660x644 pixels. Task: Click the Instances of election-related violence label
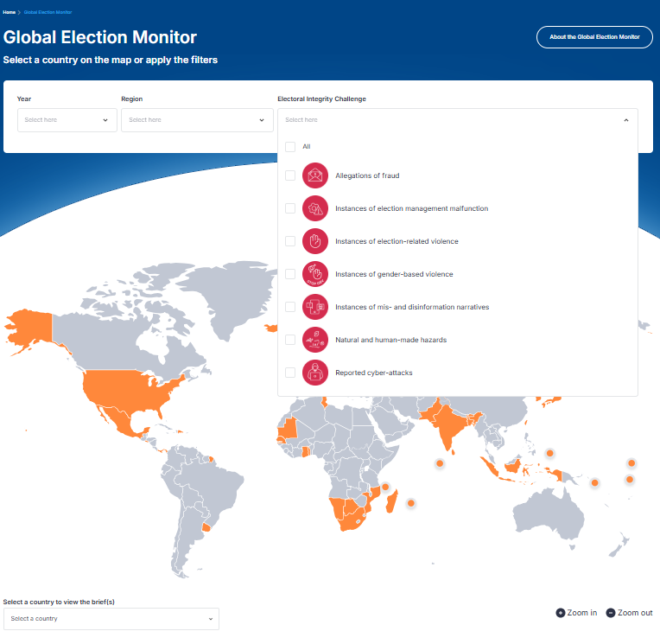tap(397, 241)
